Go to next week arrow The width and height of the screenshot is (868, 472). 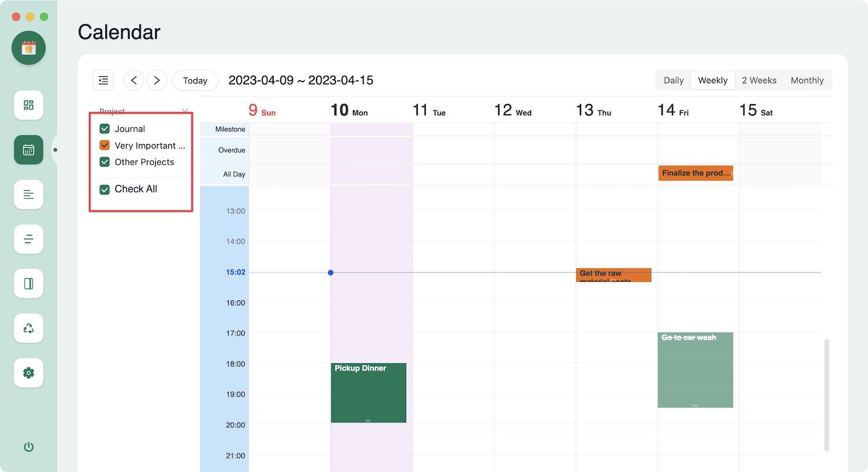pos(157,80)
